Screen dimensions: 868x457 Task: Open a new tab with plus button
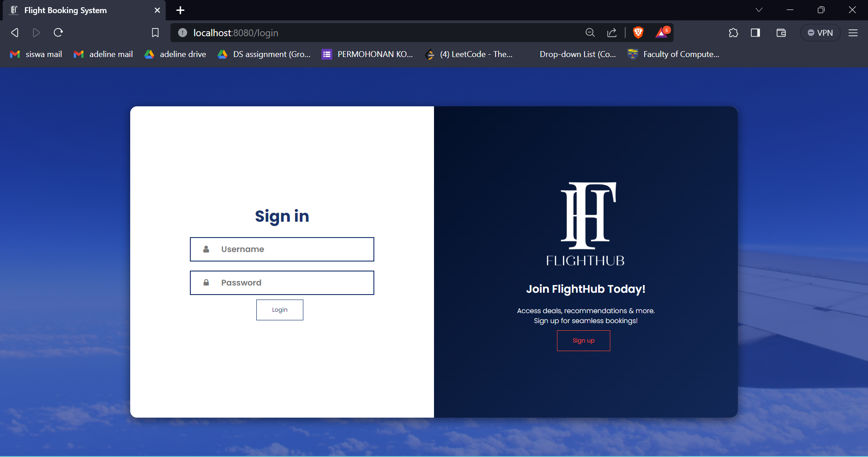click(x=180, y=10)
